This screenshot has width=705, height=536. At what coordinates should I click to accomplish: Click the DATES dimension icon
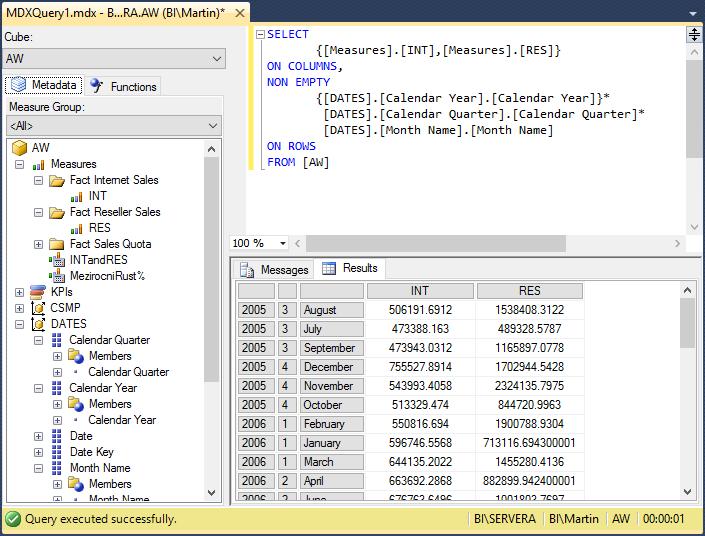[38, 324]
